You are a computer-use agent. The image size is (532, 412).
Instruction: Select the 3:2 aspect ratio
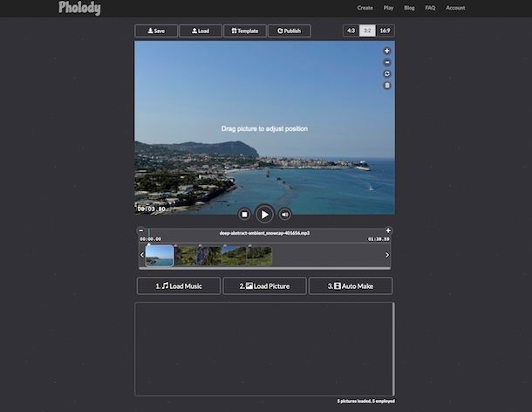367,31
